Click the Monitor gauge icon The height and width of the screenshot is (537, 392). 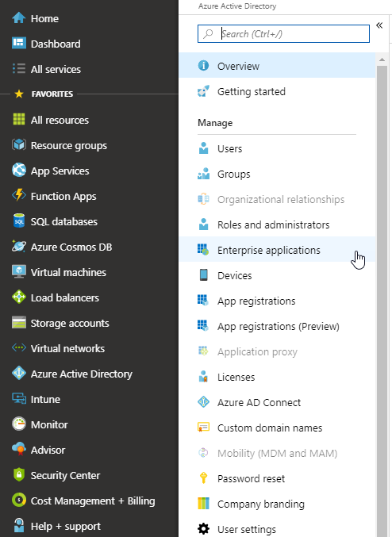click(19, 424)
